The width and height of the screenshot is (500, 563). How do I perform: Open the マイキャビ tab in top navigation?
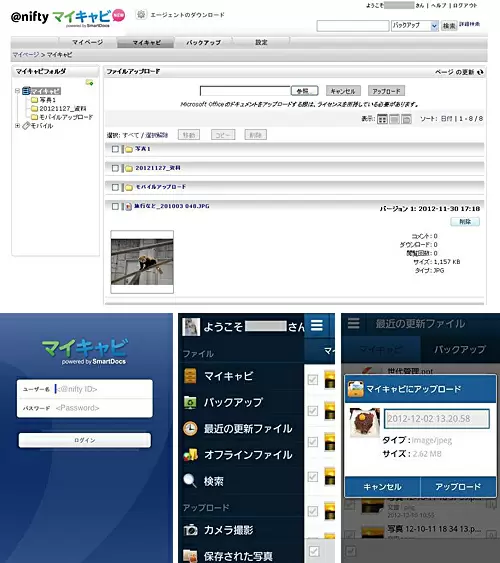pos(146,42)
